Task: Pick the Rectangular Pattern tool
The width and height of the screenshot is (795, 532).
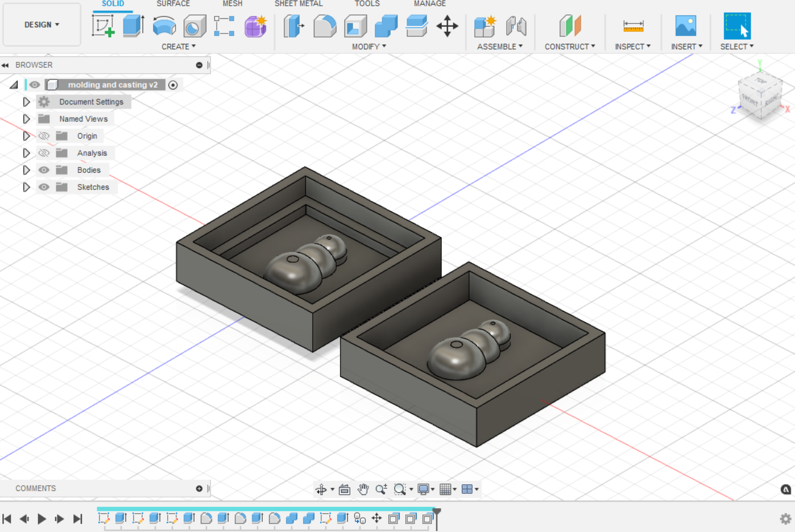Action: click(224, 26)
